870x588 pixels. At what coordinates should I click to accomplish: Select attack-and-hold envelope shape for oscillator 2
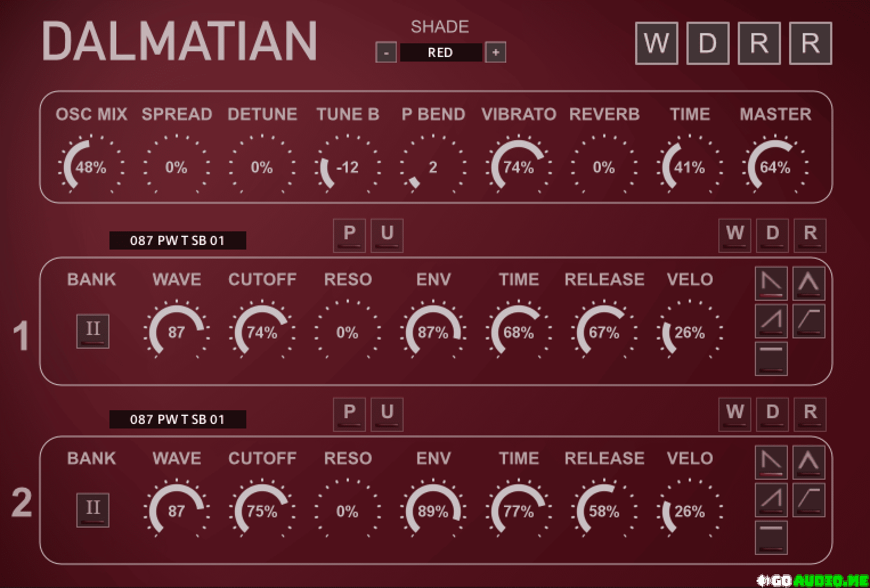(808, 500)
